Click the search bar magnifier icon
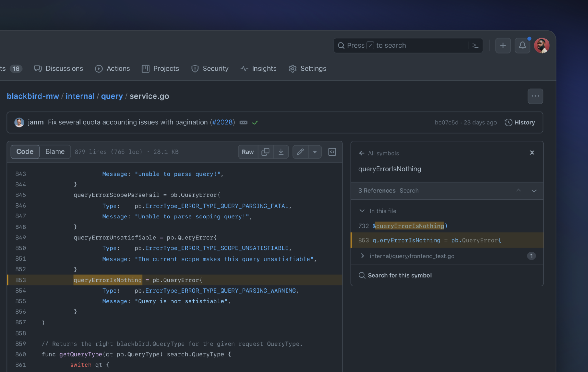 pos(342,45)
